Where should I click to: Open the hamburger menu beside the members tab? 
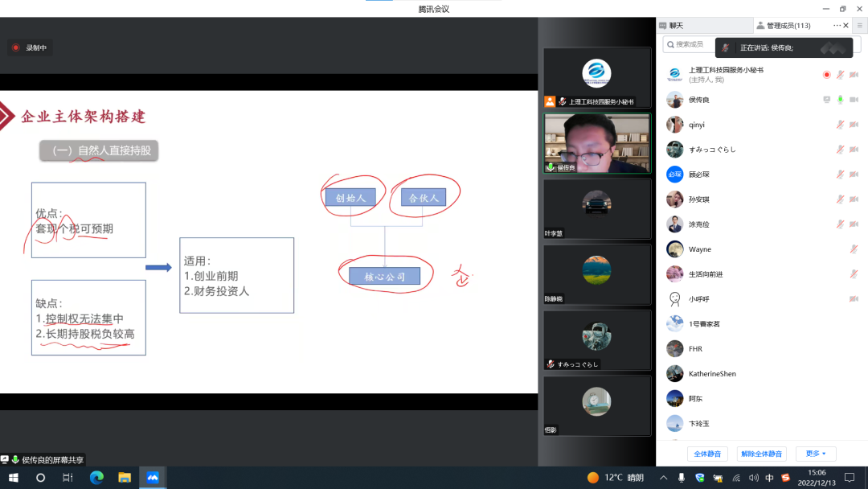coord(860,26)
